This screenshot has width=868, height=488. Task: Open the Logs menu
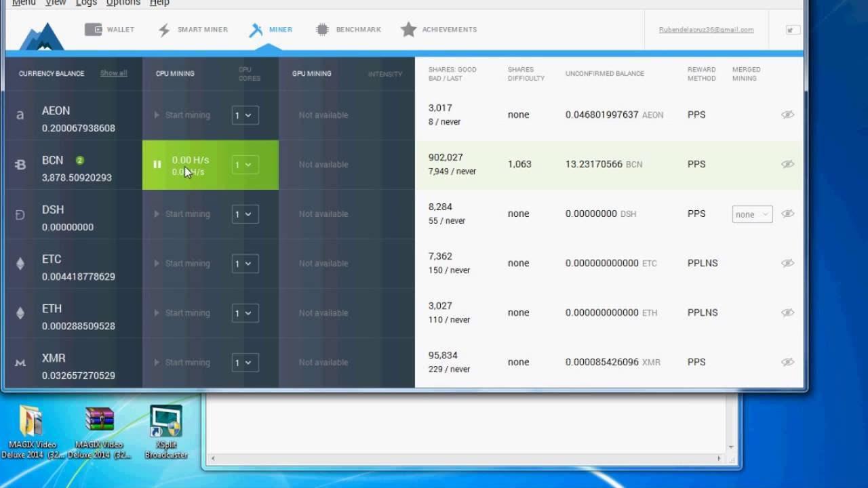(x=86, y=3)
